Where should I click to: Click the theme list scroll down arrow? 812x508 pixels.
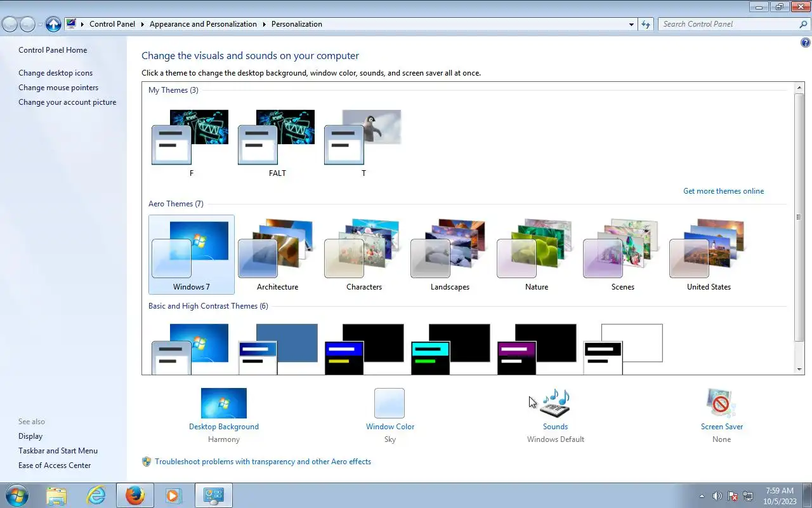click(799, 369)
